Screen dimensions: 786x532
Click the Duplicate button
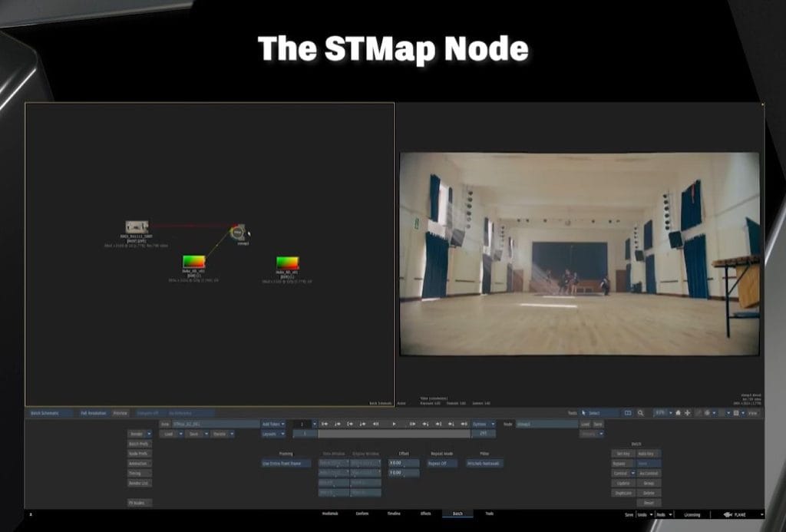pyautogui.click(x=623, y=493)
